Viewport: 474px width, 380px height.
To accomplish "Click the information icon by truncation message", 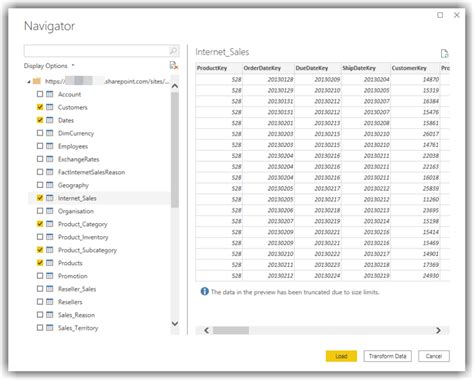I will click(204, 292).
